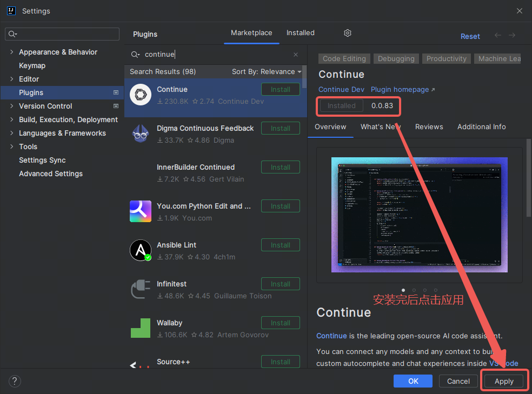Expand Build, Execution, Deployment node
The width and height of the screenshot is (532, 394).
(x=12, y=119)
